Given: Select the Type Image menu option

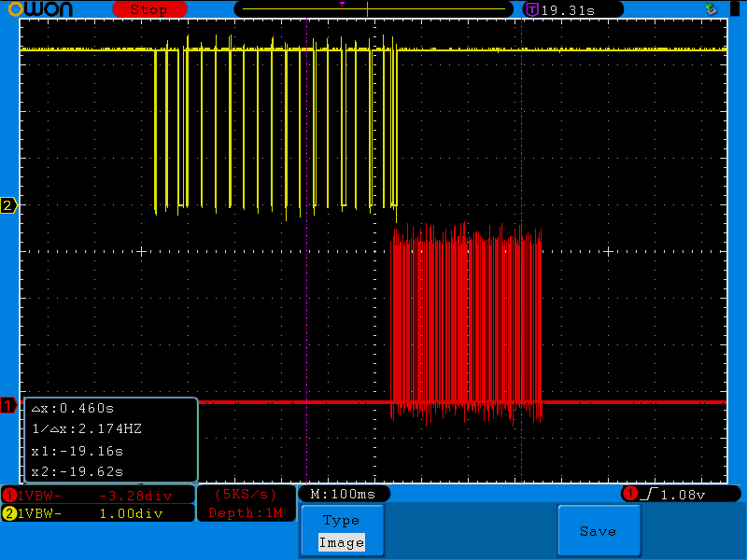Looking at the screenshot, I should click(x=342, y=531).
